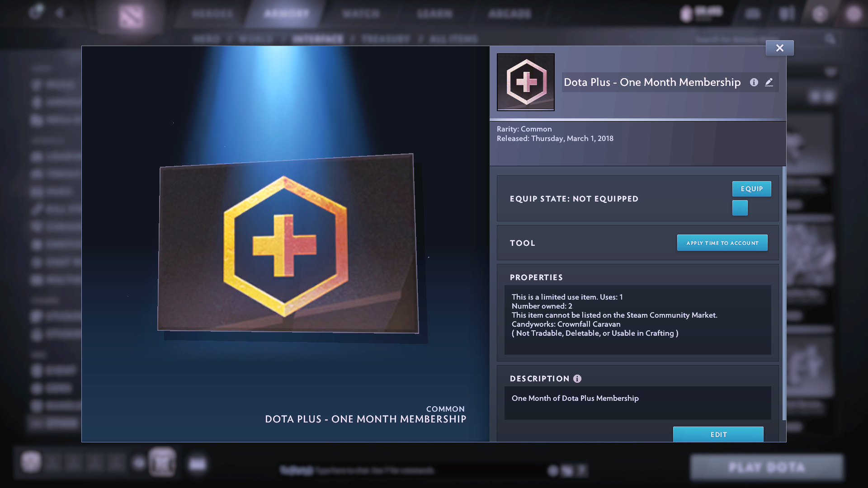
Task: Switch to the Heroes tab
Action: [x=212, y=14]
